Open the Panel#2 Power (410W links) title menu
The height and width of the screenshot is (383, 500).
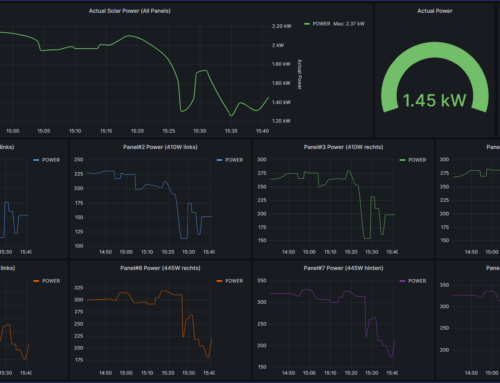pos(160,147)
